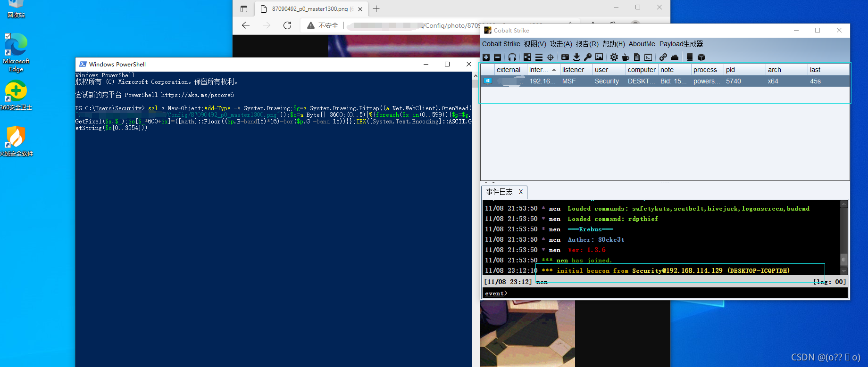Sort sessions by listener column header
Viewport: 868px width, 367px height.
click(576, 70)
